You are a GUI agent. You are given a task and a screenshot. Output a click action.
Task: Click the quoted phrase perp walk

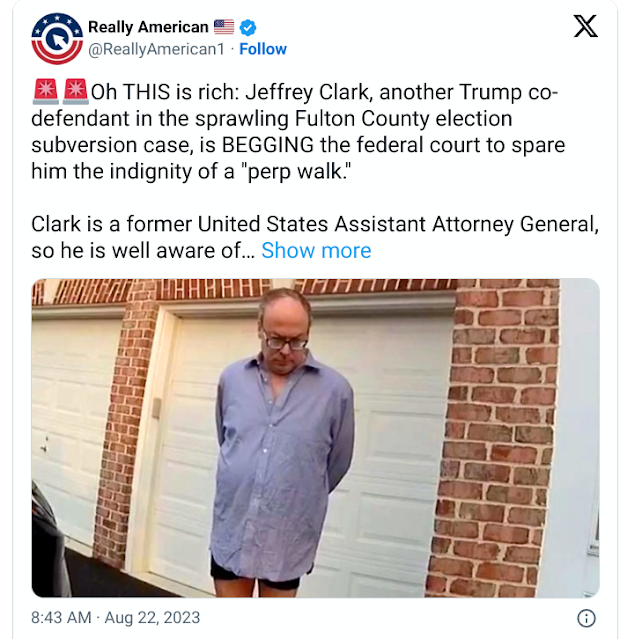click(296, 171)
